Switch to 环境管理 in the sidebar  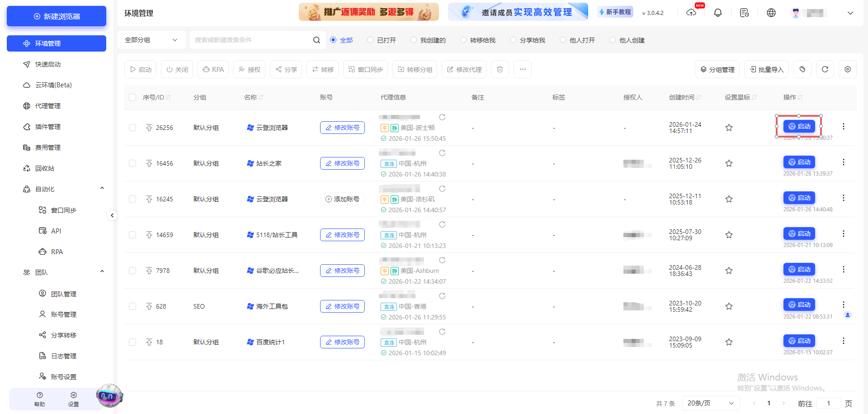(50, 43)
